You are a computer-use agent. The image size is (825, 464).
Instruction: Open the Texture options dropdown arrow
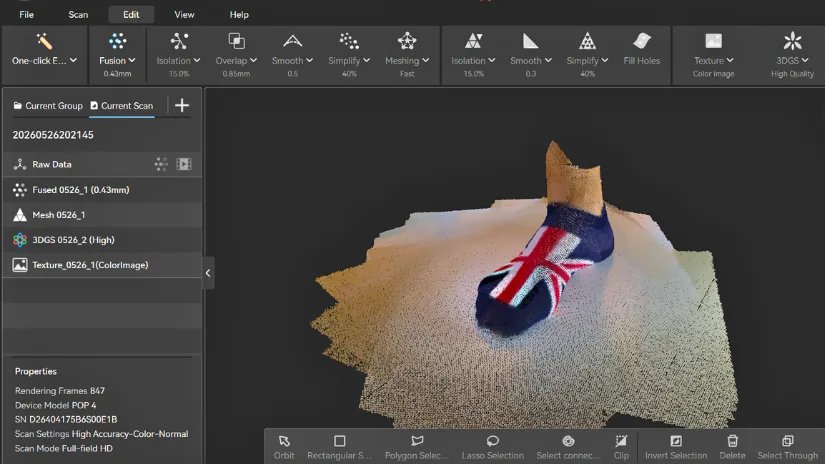730,60
